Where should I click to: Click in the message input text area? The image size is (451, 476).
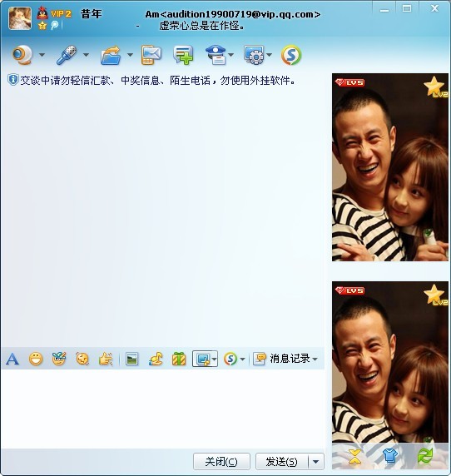pos(162,409)
